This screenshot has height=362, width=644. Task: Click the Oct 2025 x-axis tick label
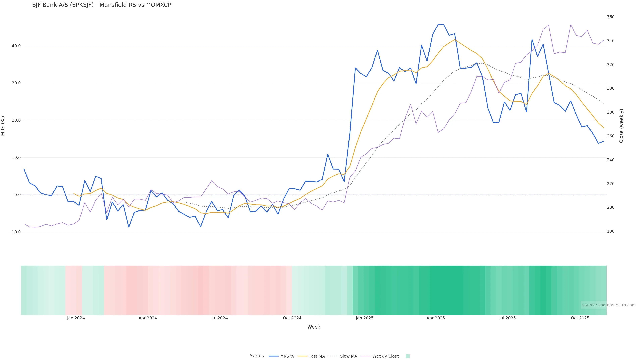tap(580, 318)
